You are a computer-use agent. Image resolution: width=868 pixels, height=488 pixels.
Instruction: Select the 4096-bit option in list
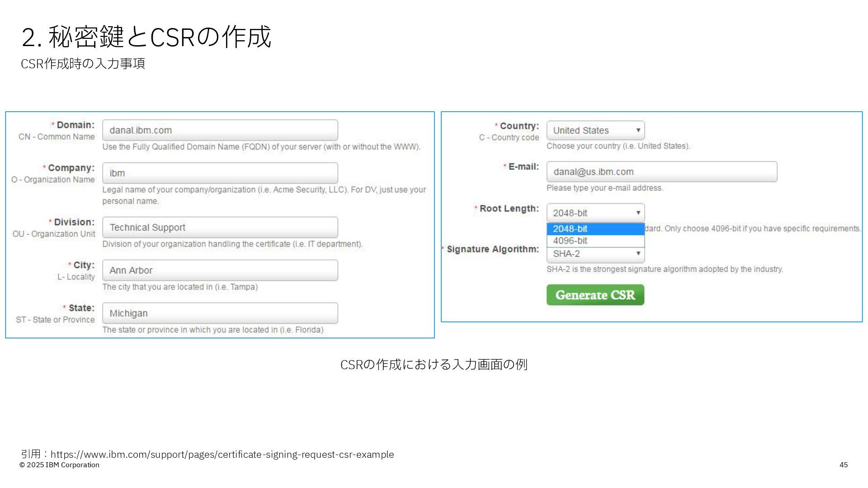tap(595, 241)
